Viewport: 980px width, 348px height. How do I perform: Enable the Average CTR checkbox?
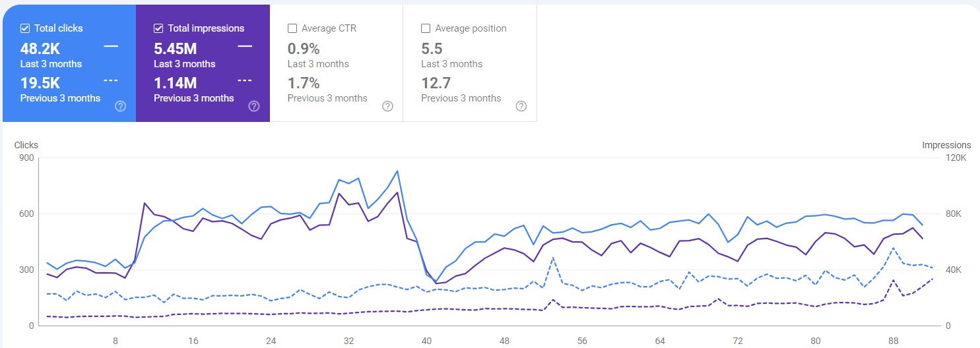(292, 28)
